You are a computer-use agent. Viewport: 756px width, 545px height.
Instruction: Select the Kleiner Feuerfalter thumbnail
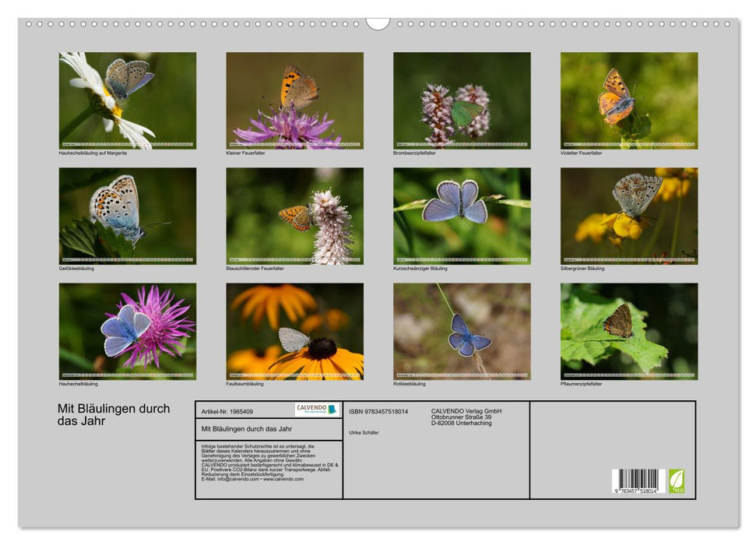pyautogui.click(x=294, y=100)
